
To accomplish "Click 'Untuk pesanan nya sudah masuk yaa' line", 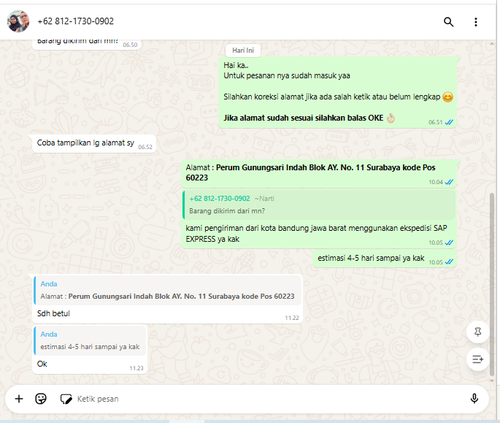I will coord(287,76).
